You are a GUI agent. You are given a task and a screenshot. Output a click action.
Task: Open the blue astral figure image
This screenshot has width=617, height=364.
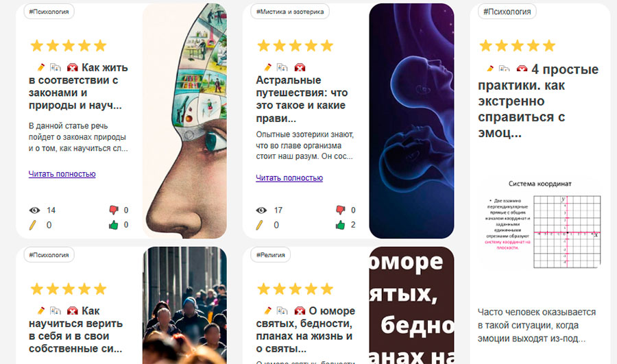pos(411,121)
